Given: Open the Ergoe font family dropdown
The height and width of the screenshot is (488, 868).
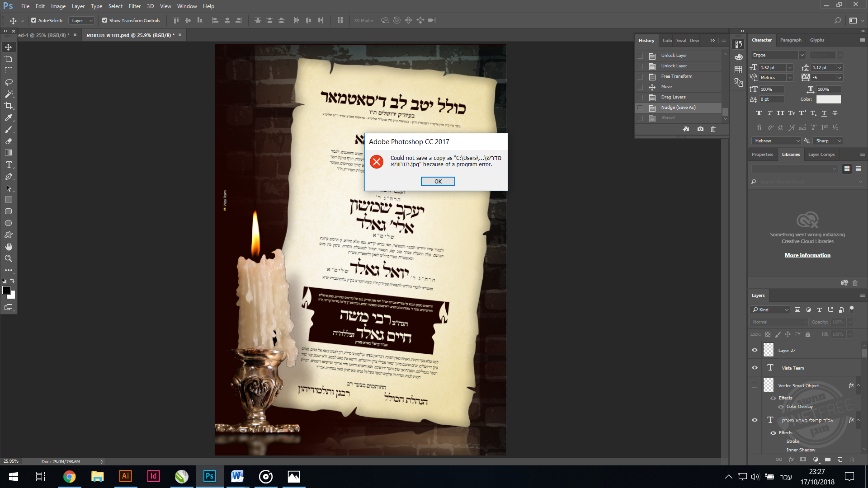Looking at the screenshot, I should pos(802,55).
